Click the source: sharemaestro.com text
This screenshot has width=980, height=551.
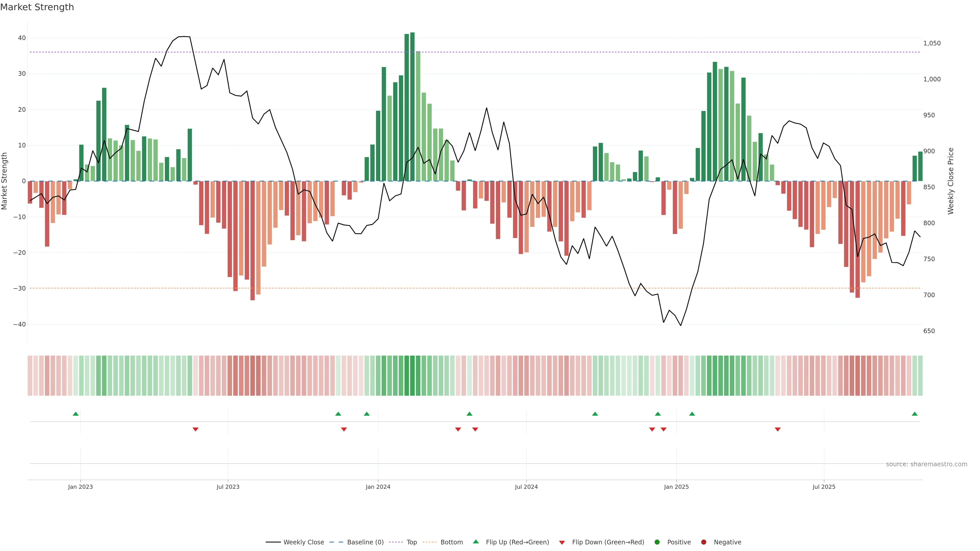pyautogui.click(x=926, y=464)
